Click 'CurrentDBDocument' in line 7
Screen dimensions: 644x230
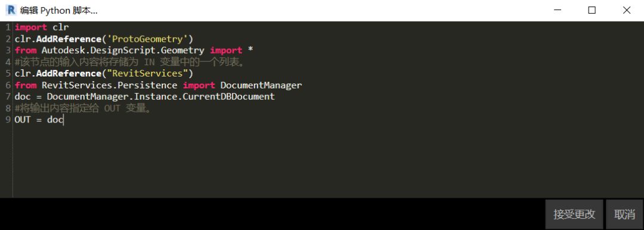[x=229, y=97]
